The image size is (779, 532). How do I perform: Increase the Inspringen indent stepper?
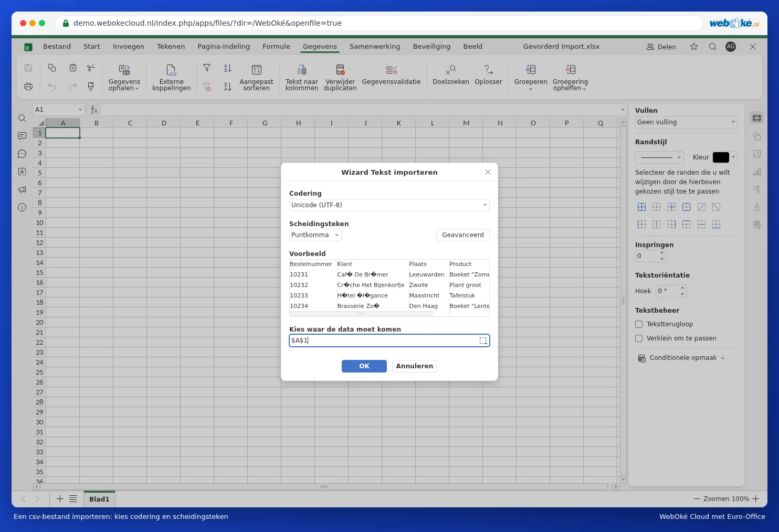pyautogui.click(x=662, y=253)
